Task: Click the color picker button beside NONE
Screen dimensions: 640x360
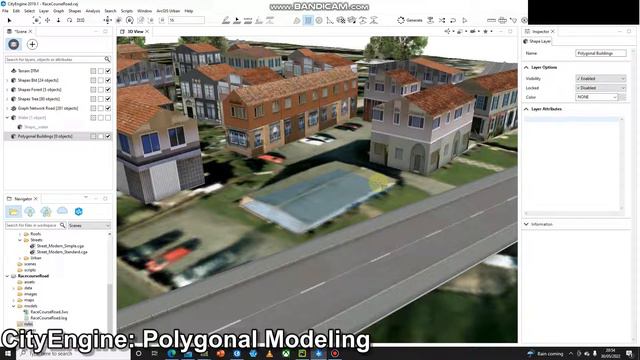Action: (622, 97)
